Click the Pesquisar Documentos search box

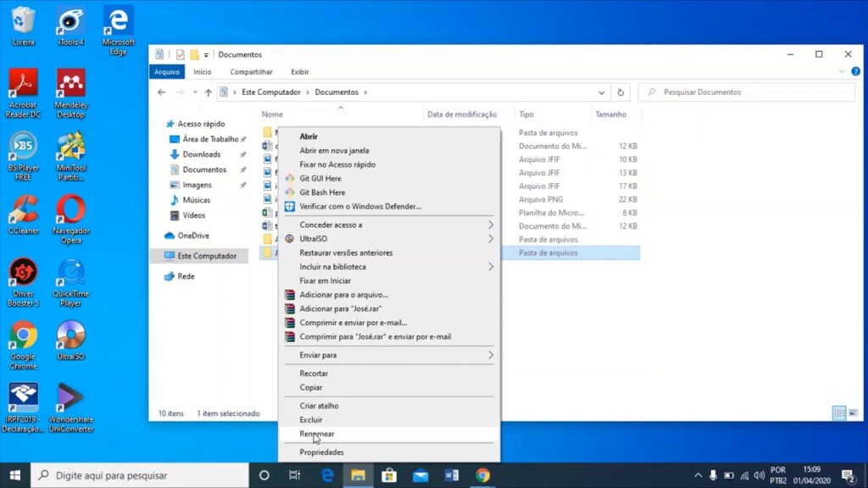click(746, 92)
